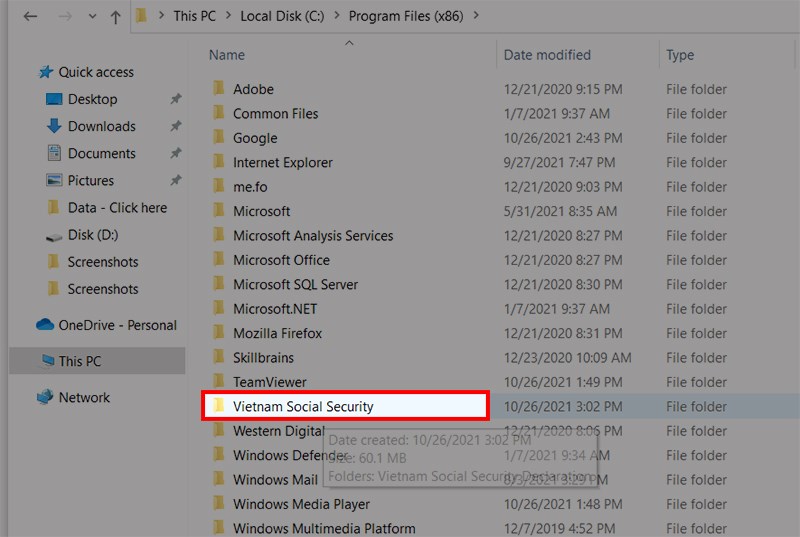Select the Adobe folder icon
The height and width of the screenshot is (537, 800).
pyautogui.click(x=219, y=88)
